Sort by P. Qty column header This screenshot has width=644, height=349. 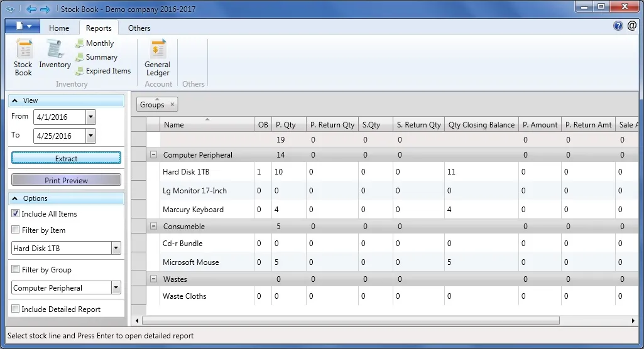point(289,125)
